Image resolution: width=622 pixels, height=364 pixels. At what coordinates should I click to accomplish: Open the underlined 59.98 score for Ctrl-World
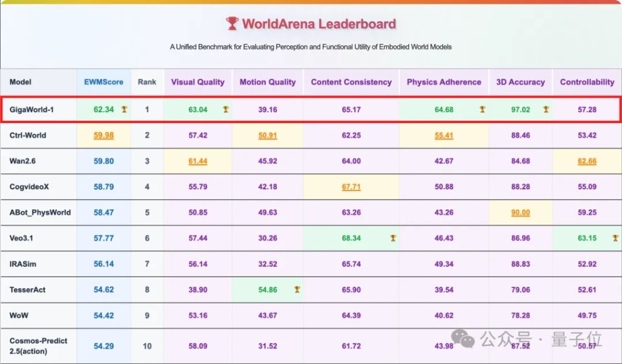[x=103, y=135]
